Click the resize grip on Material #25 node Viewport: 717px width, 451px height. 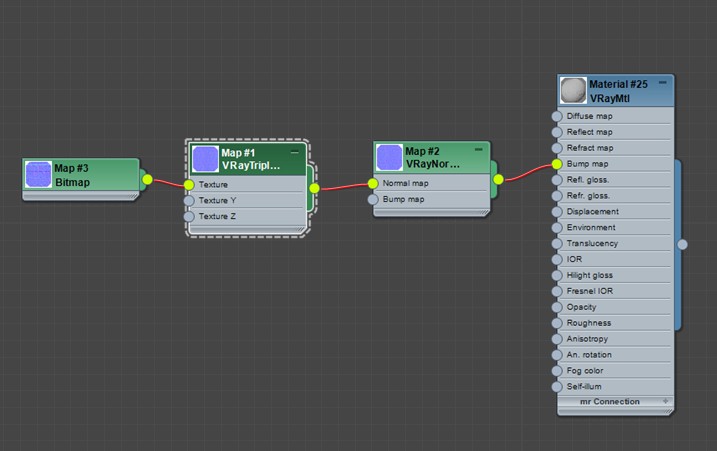(668, 412)
